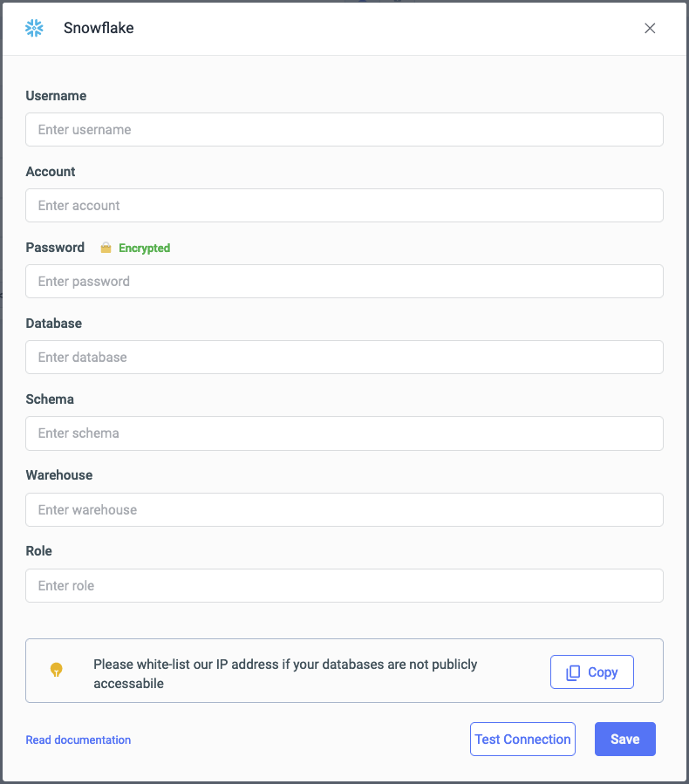Viewport: 689px width, 784px height.
Task: Click the lock icon beside Password
Action: tap(106, 248)
